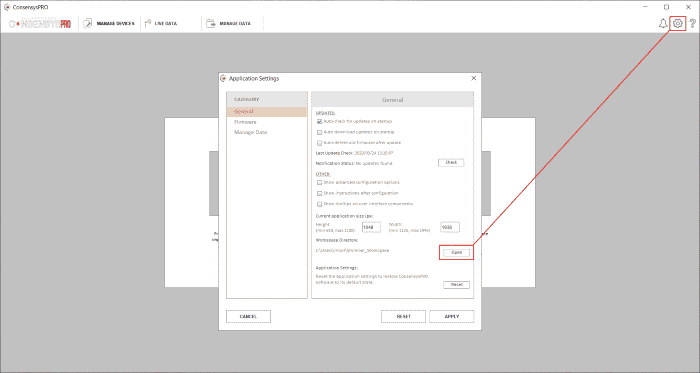Image resolution: width=700 pixels, height=373 pixels.
Task: Enable show tooltips on user interface components
Action: tap(319, 204)
